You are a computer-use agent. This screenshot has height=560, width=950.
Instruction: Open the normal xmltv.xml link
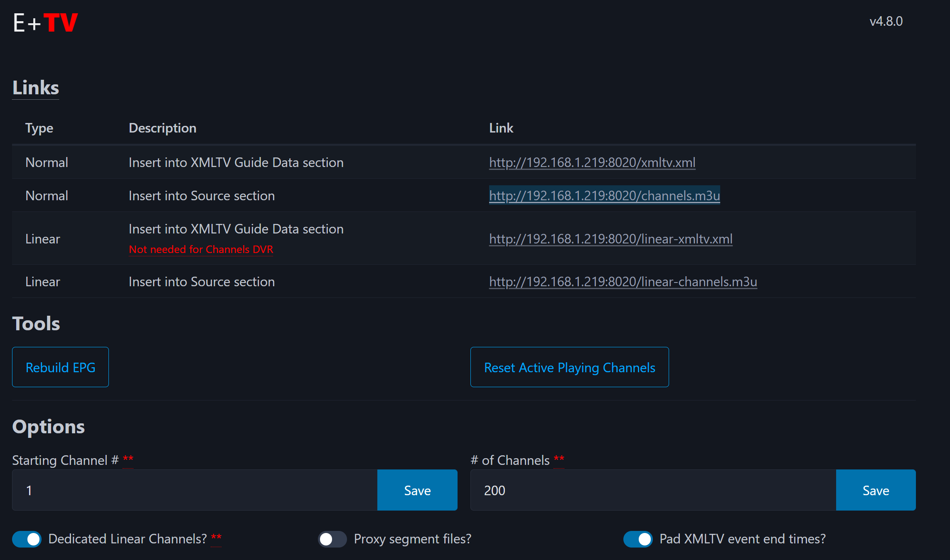tap(592, 162)
